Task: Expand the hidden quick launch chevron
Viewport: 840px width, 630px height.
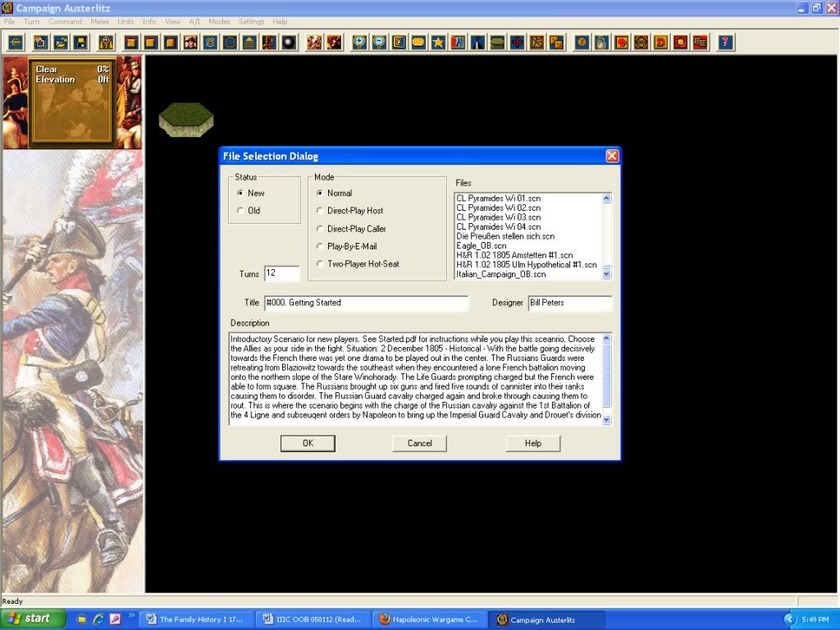Action: click(132, 616)
